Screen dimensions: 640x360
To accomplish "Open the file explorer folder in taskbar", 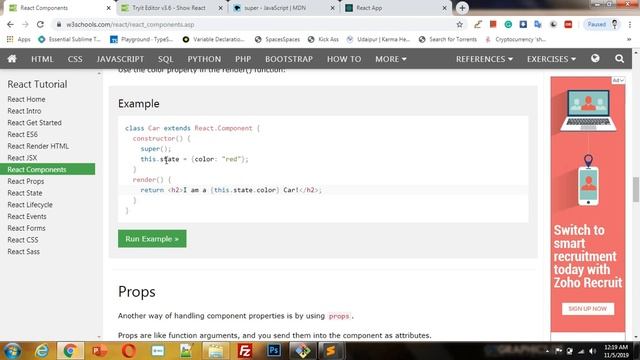I will (x=216, y=351).
